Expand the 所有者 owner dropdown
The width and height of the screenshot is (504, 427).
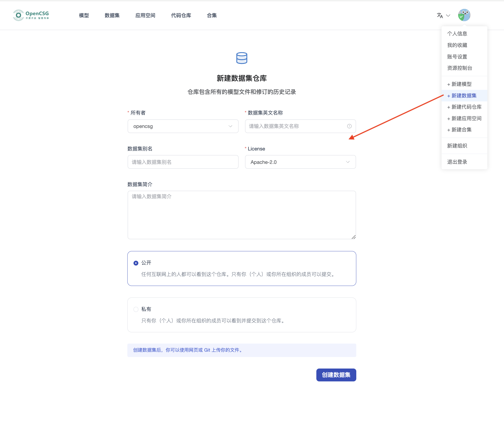click(183, 126)
